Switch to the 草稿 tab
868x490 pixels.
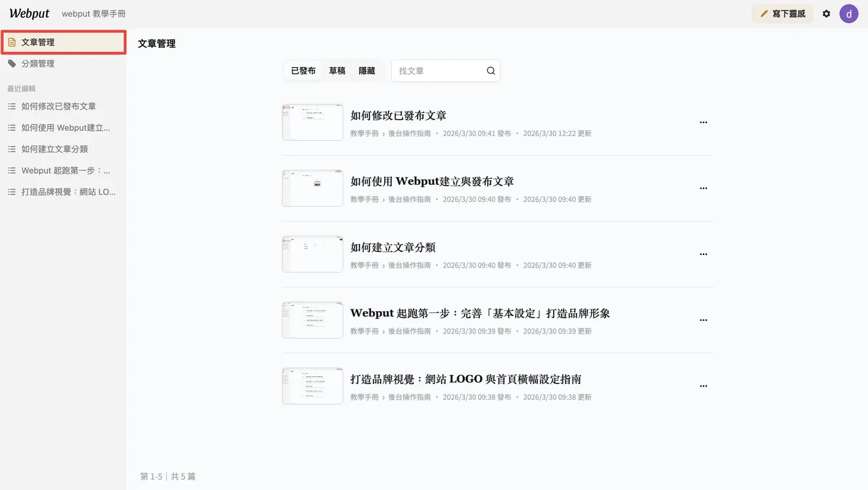(x=337, y=71)
